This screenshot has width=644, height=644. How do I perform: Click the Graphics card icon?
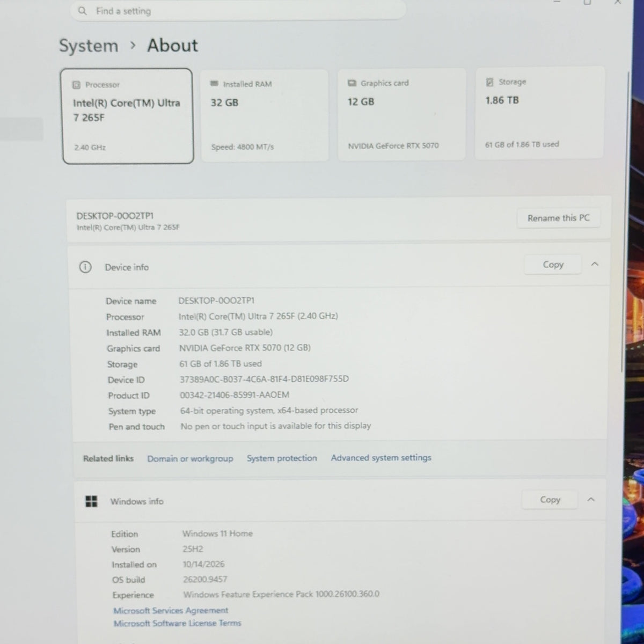[352, 83]
